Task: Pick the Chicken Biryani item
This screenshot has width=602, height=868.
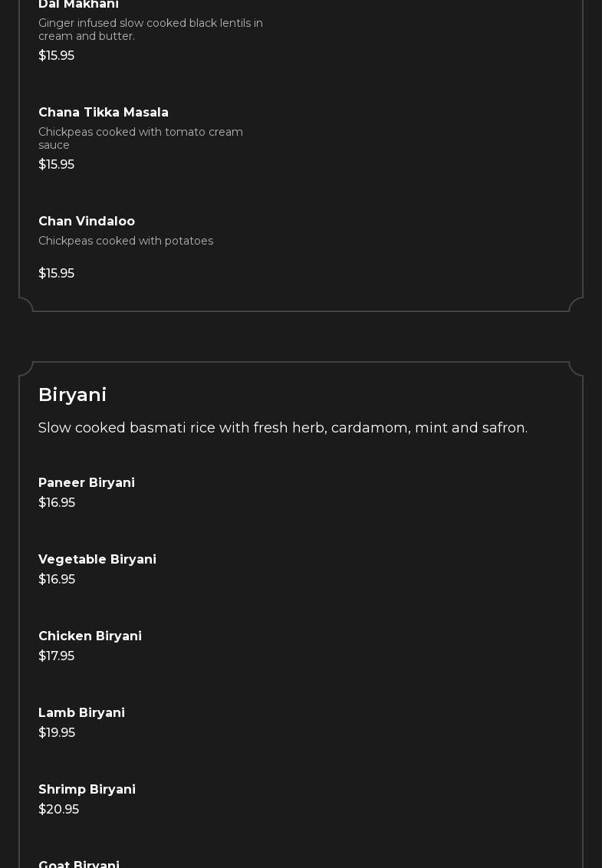Action: [x=90, y=636]
